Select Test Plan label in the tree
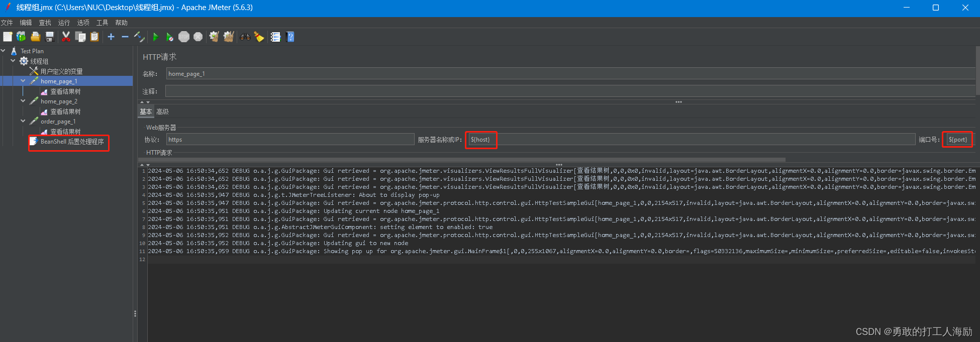Image resolution: width=980 pixels, height=342 pixels. [32, 51]
